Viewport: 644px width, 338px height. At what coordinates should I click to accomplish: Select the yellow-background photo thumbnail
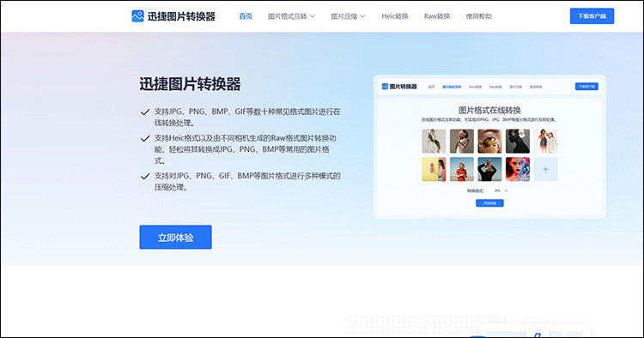pos(434,169)
